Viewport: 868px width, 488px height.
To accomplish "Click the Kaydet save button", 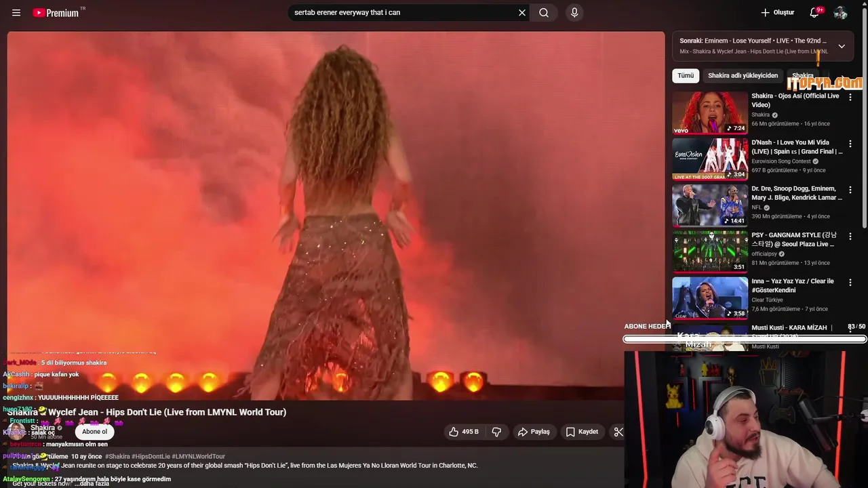I will 582,432.
